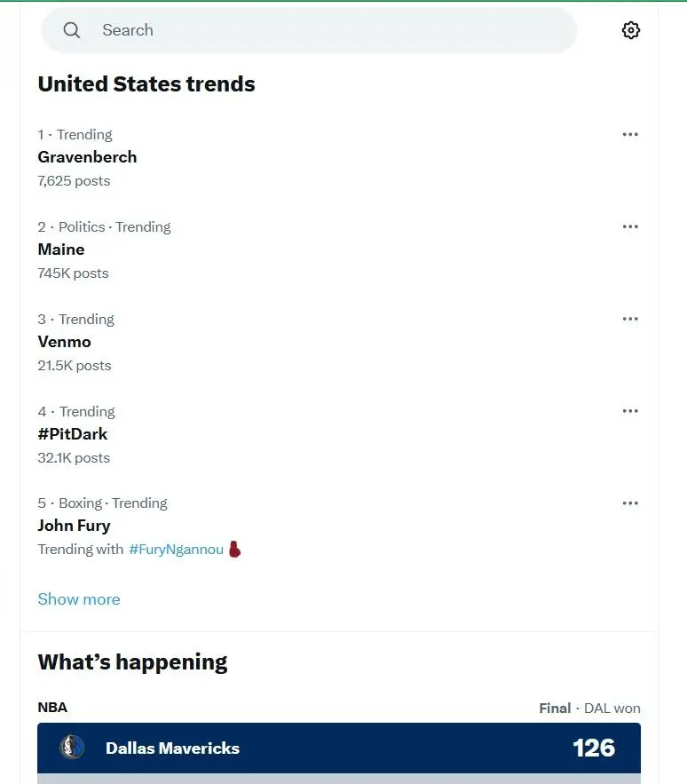This screenshot has height=784, width=687.
Task: Click the NBA label under What's happening
Action: tap(52, 708)
